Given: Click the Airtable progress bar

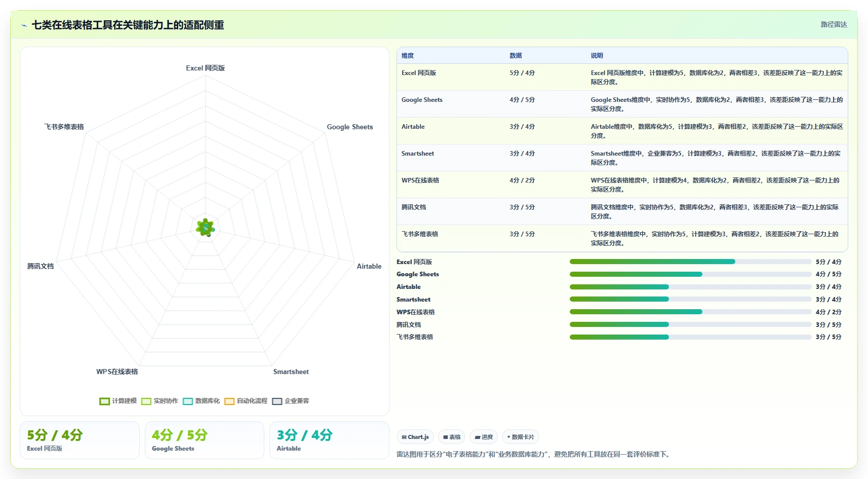Looking at the screenshot, I should coord(691,287).
